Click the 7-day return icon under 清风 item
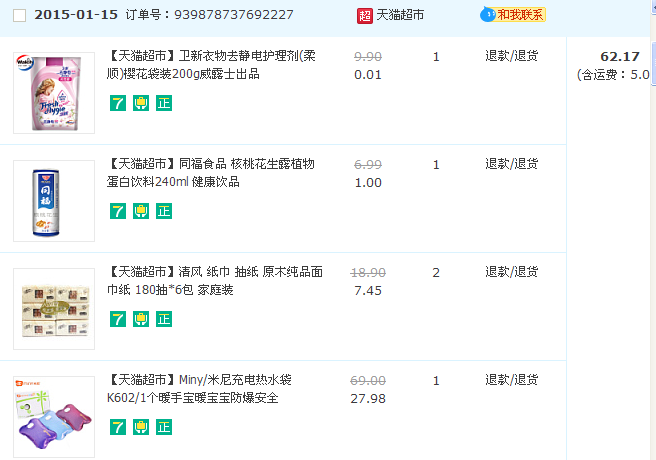The width and height of the screenshot is (656, 460). (118, 319)
